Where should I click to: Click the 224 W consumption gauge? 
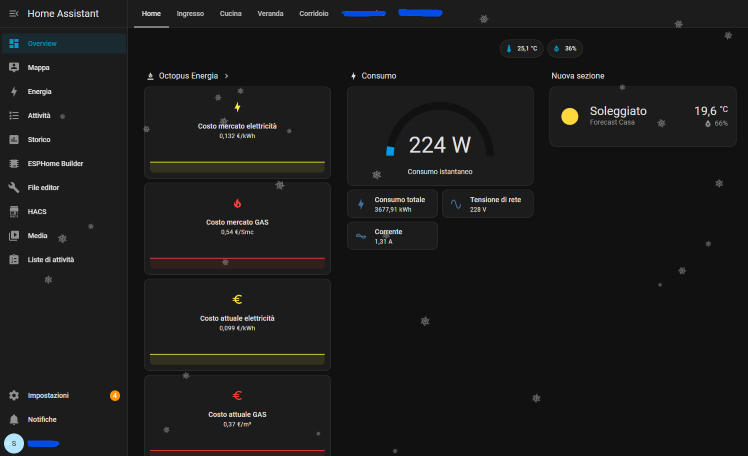click(440, 140)
